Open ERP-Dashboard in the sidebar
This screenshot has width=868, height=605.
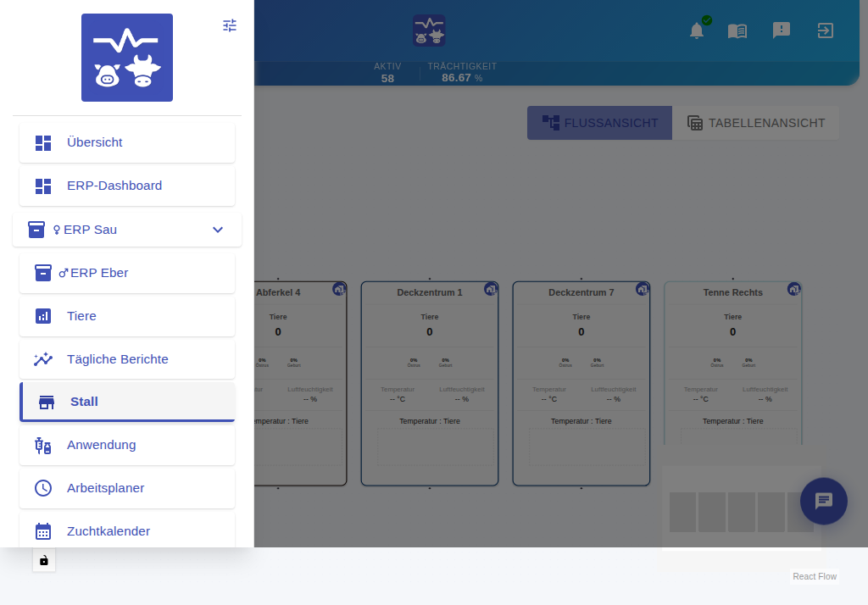tap(127, 186)
